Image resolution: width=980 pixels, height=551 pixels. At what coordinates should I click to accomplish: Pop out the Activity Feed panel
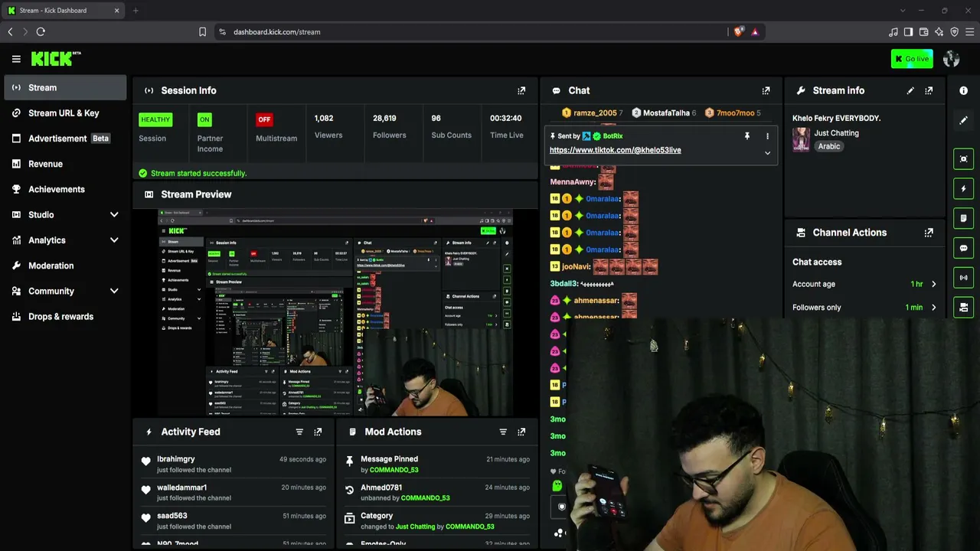(318, 432)
